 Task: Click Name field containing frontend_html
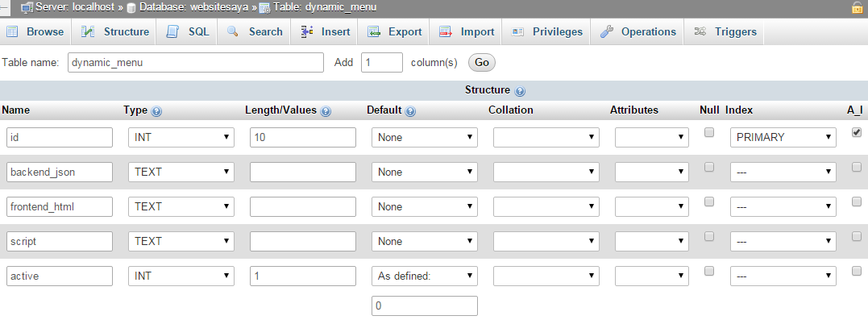60,206
